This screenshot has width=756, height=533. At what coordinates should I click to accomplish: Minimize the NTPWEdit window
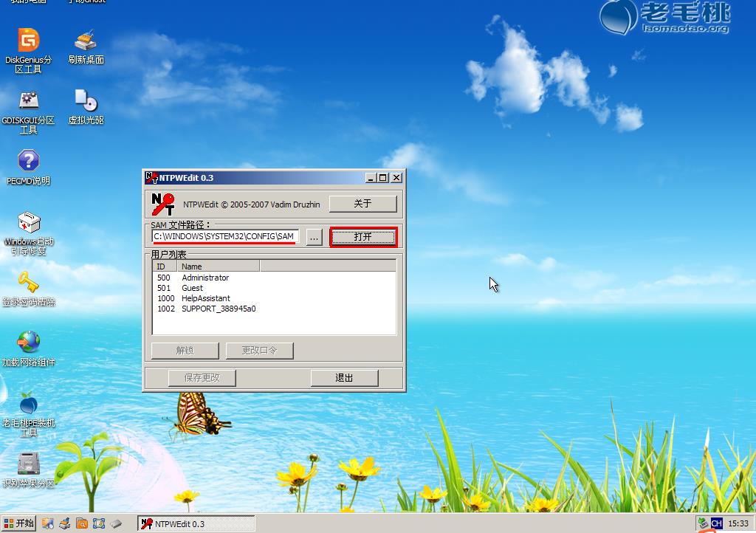coord(371,178)
